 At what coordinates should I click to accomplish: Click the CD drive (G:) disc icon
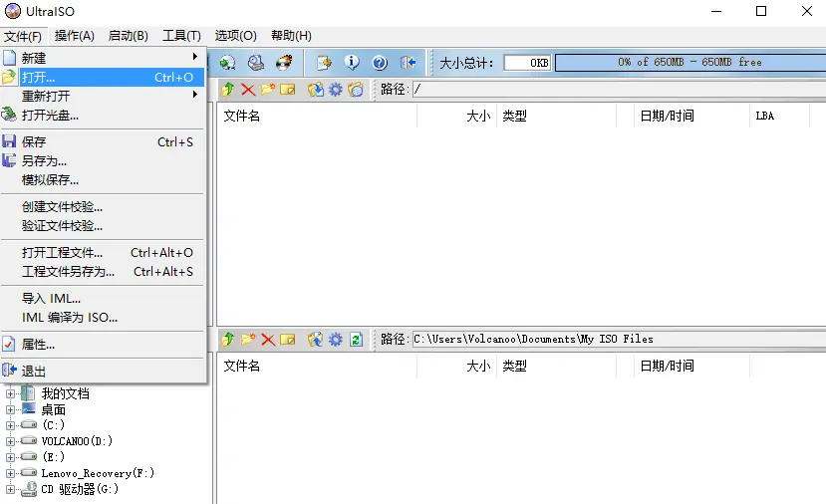[29, 489]
